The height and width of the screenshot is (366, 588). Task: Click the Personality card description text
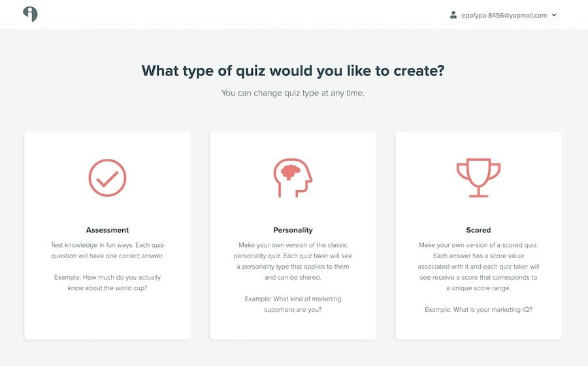(x=293, y=261)
